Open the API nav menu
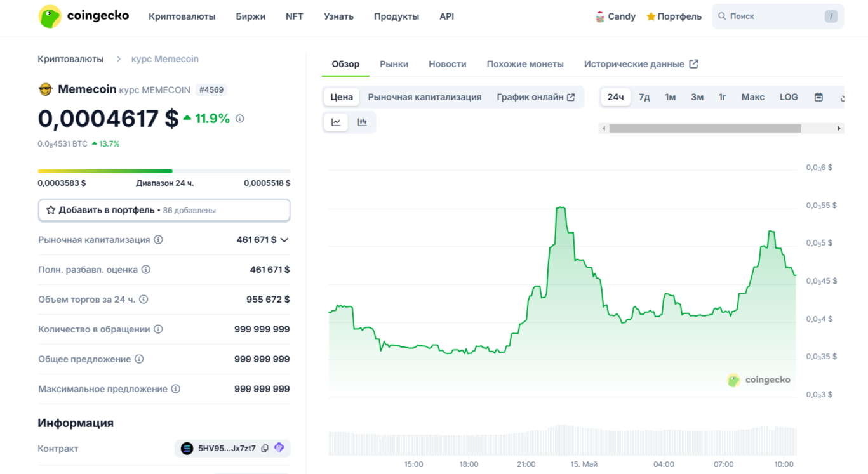Viewport: 868px width, 474px height. (447, 16)
